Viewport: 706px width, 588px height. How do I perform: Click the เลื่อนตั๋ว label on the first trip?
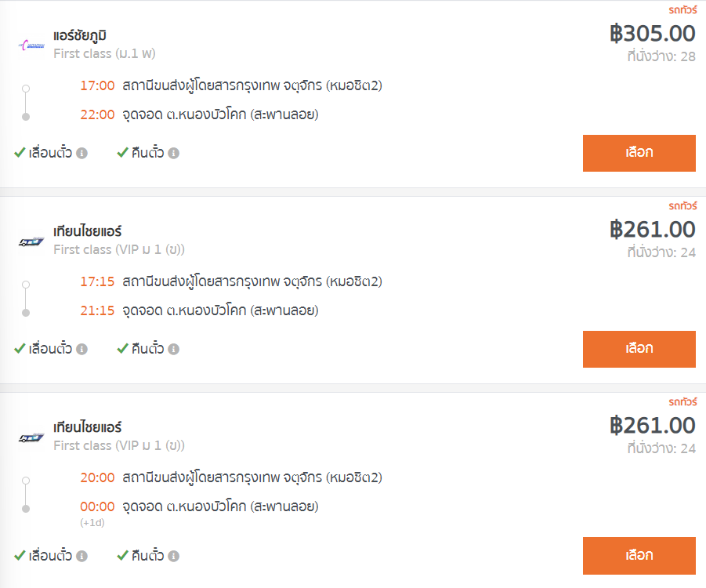point(50,153)
